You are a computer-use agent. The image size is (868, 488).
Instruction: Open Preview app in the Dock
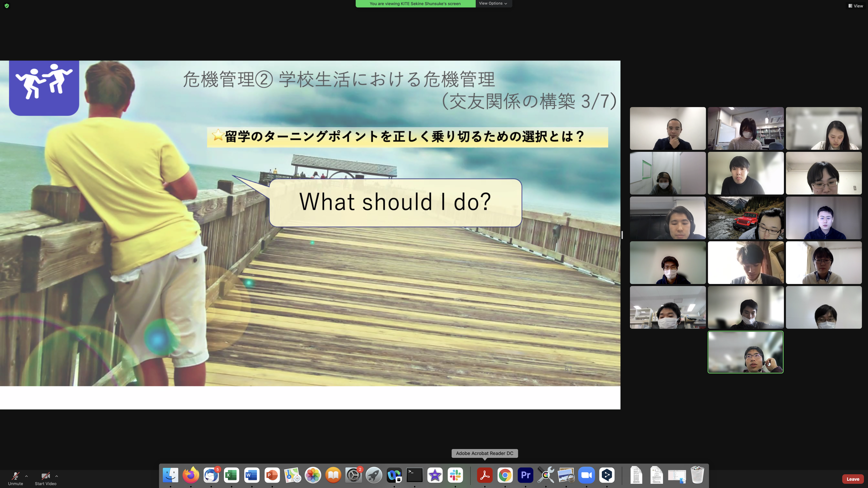pos(566,475)
